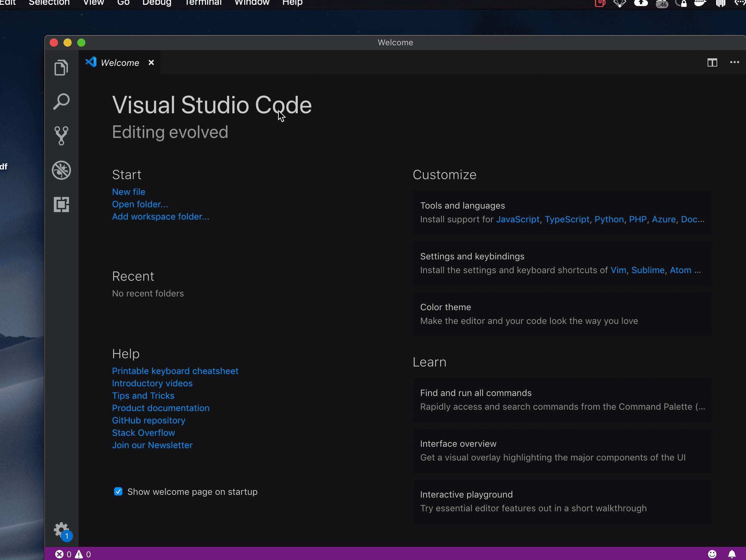
Task: Open the Explorer sidebar icon
Action: click(x=61, y=67)
